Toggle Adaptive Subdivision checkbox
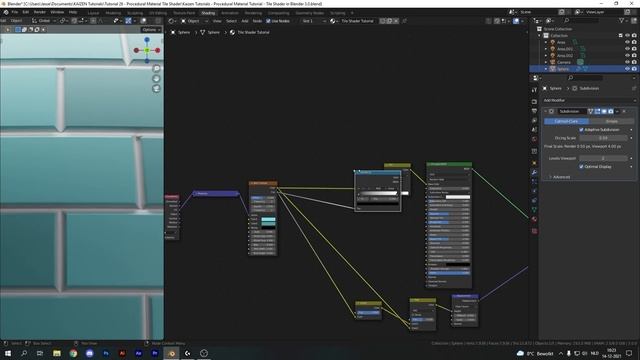The width and height of the screenshot is (640, 360). click(581, 130)
